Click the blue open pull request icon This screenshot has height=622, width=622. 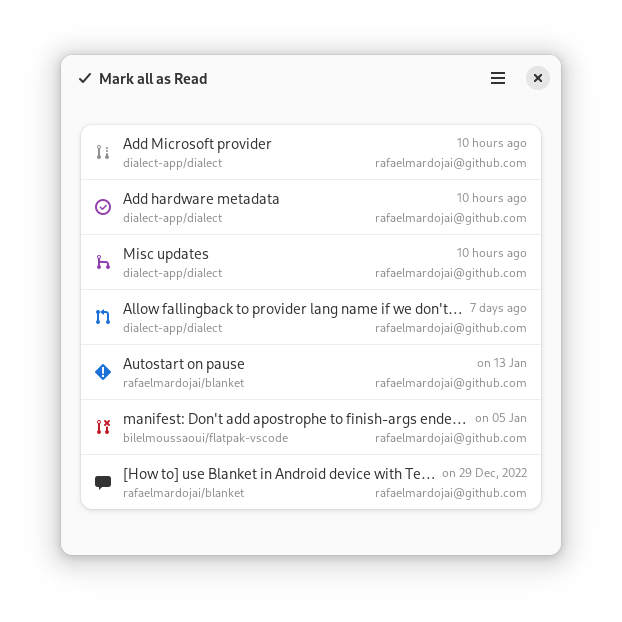pyautogui.click(x=103, y=317)
